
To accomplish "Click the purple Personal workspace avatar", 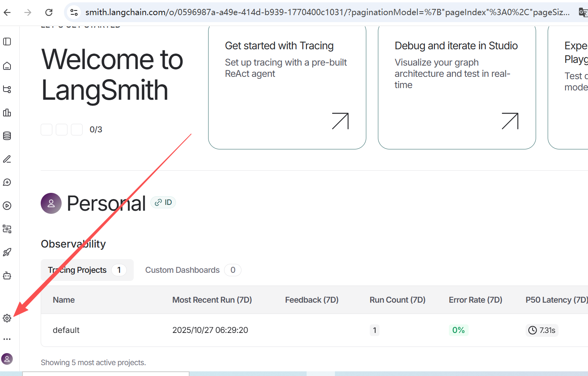I will [x=51, y=203].
